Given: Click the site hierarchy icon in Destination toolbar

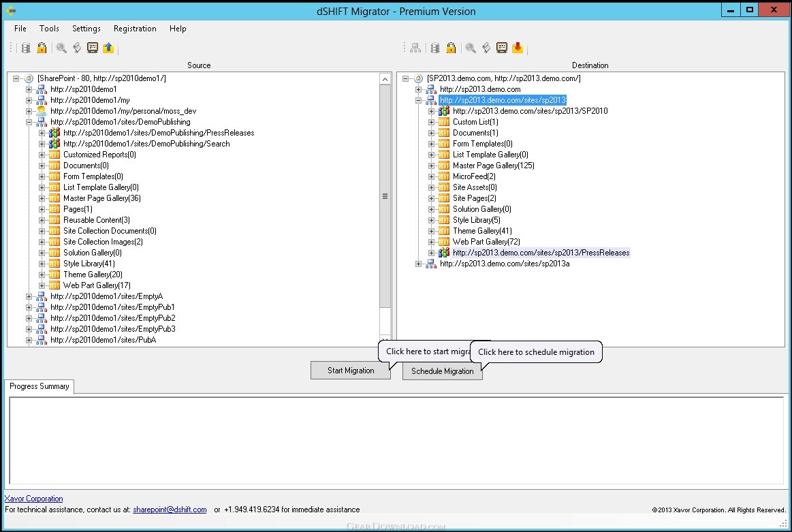Looking at the screenshot, I should coord(415,48).
